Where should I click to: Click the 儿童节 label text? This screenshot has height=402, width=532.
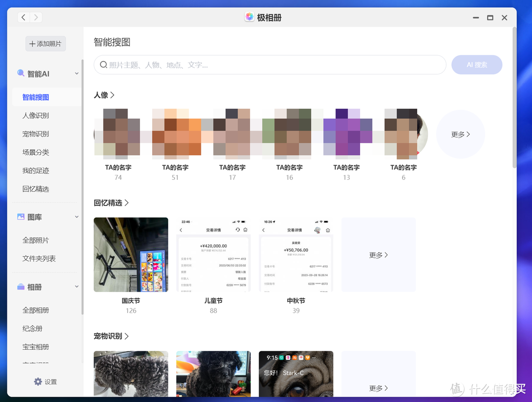point(213,301)
